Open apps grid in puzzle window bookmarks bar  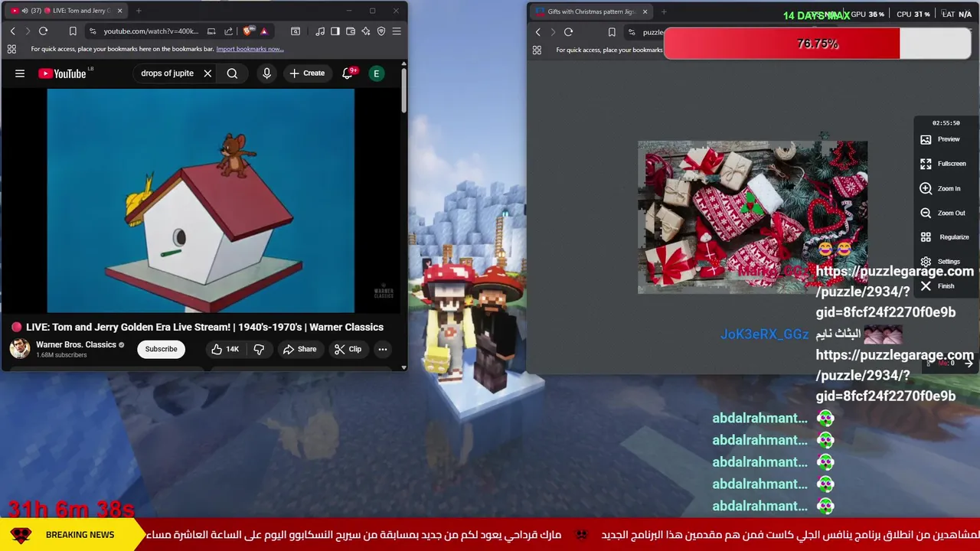click(x=537, y=50)
